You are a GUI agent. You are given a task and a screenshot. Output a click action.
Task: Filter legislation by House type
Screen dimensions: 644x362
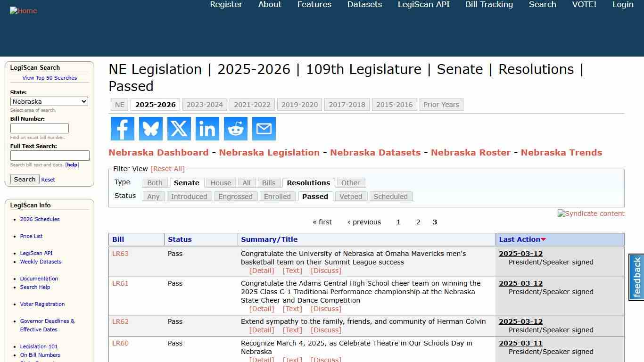point(221,182)
